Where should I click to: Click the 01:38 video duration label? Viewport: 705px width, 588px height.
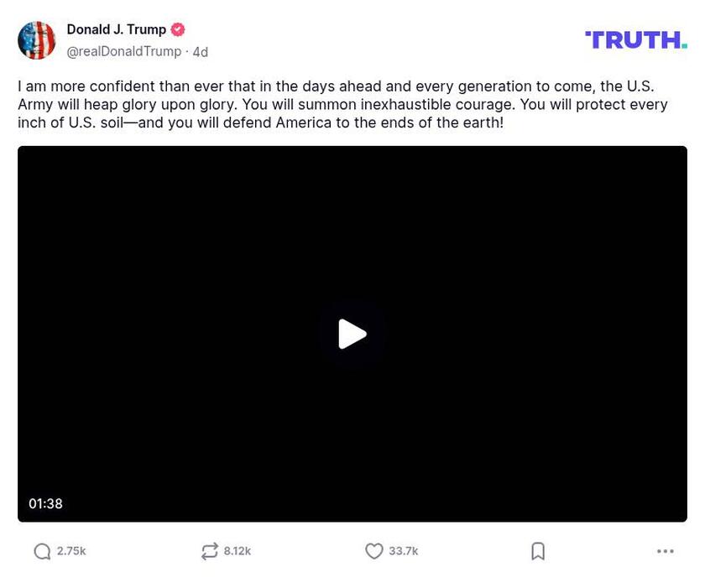46,503
